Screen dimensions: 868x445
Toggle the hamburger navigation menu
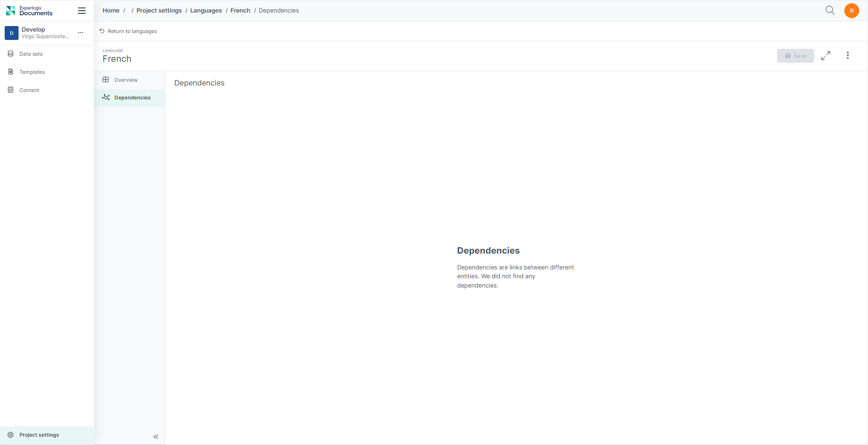coord(82,11)
